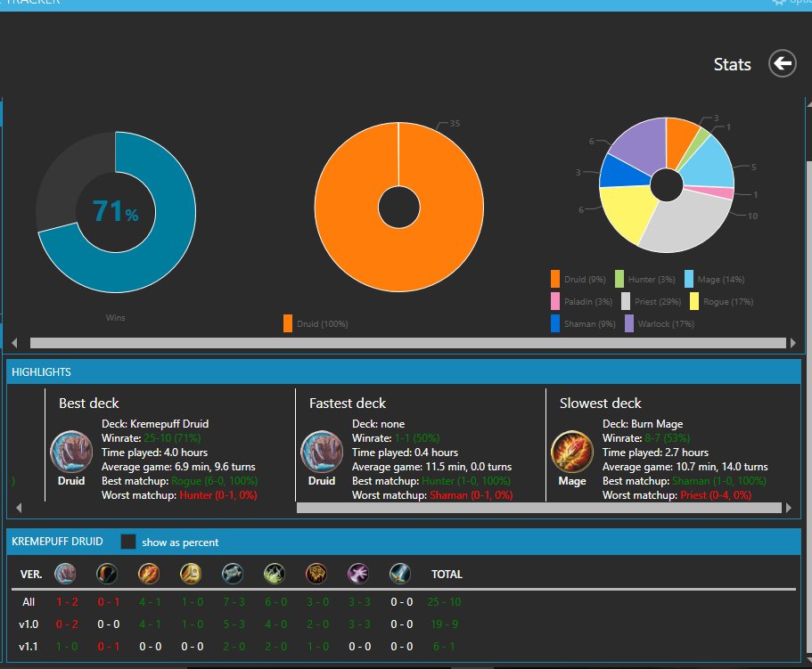Click the Best deck heading
This screenshot has width=812, height=669.
(x=89, y=403)
